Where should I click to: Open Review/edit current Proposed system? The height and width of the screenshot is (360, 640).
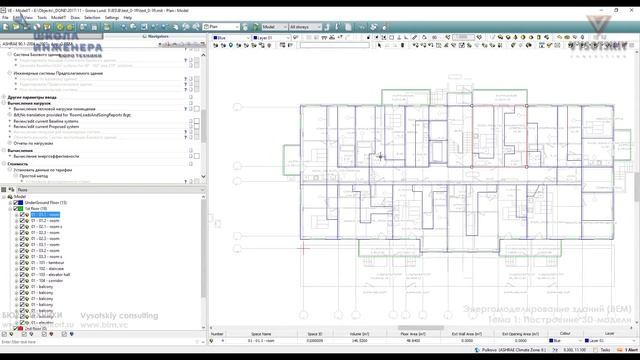(46, 127)
